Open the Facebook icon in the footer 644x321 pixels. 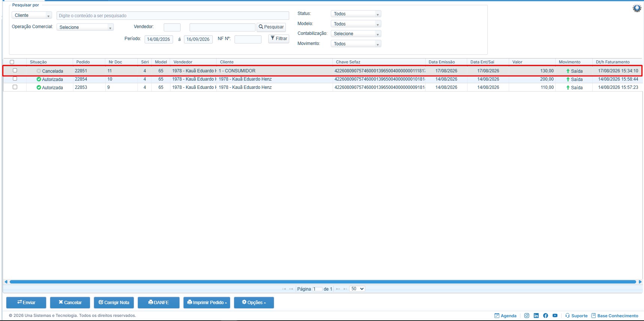point(545,316)
